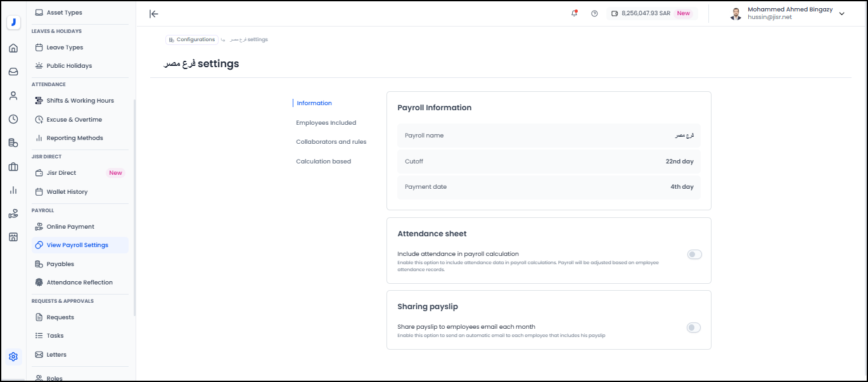Click the notification bell icon
The height and width of the screenshot is (382, 868).
point(574,13)
